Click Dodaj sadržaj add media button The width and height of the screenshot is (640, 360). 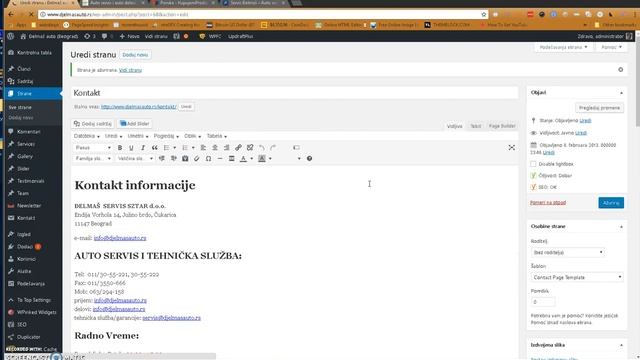pos(93,124)
